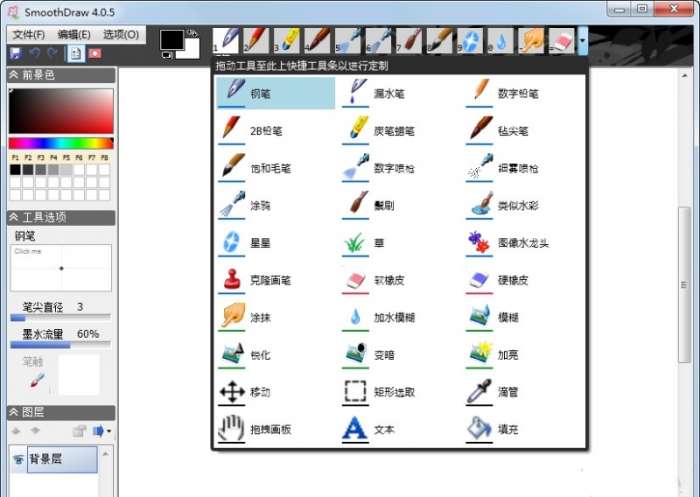Collapse the tool list dropdown arrow
Viewport: 700px width, 497px height.
coord(583,41)
